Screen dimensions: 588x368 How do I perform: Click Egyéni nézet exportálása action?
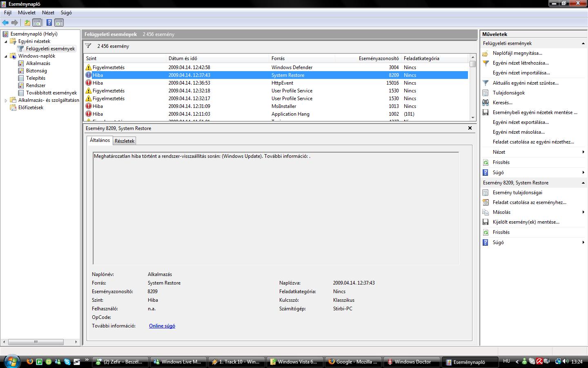[x=521, y=122]
